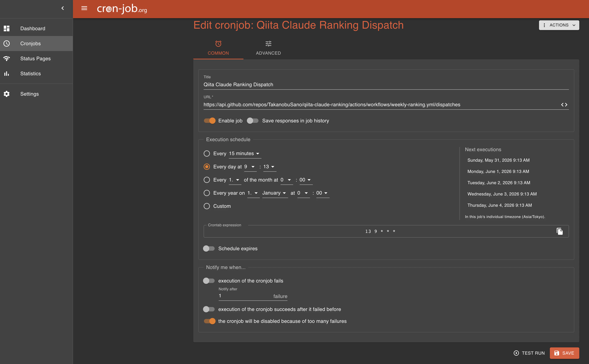Open the yearly hour dropdown
This screenshot has width=589, height=364.
[x=304, y=193]
